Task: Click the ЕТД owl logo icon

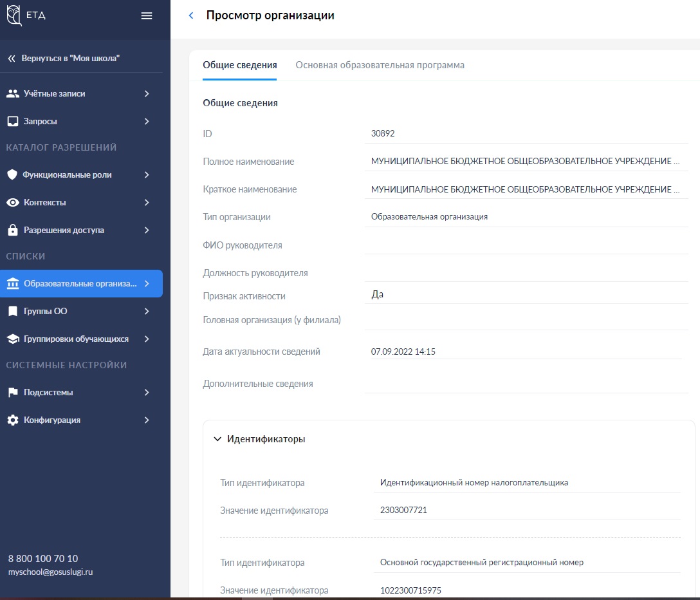Action: 14,15
